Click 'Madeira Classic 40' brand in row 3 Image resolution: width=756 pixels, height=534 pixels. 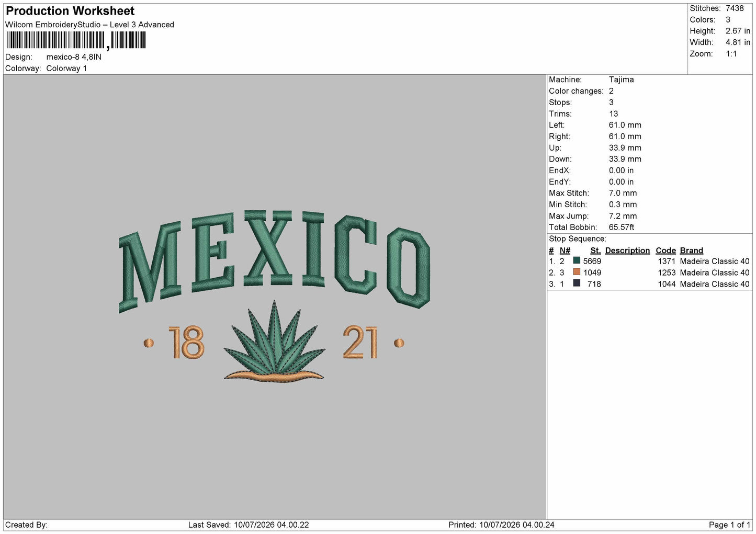[x=715, y=285]
